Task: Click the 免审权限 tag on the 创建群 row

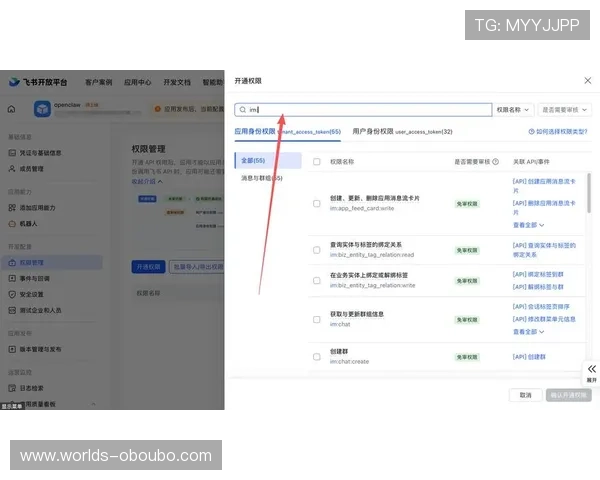Action: (467, 357)
